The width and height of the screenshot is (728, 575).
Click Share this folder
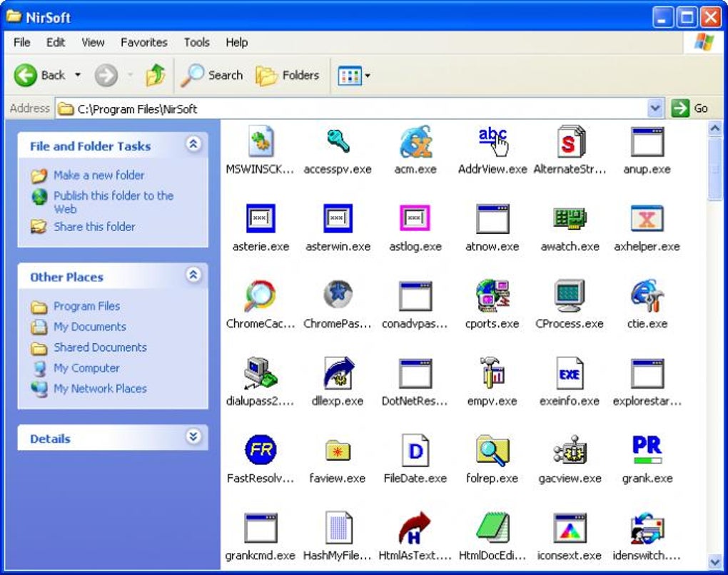94,226
